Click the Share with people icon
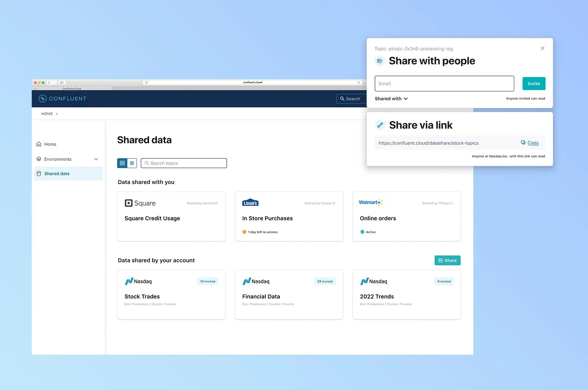This screenshot has height=390, width=588. pos(380,61)
